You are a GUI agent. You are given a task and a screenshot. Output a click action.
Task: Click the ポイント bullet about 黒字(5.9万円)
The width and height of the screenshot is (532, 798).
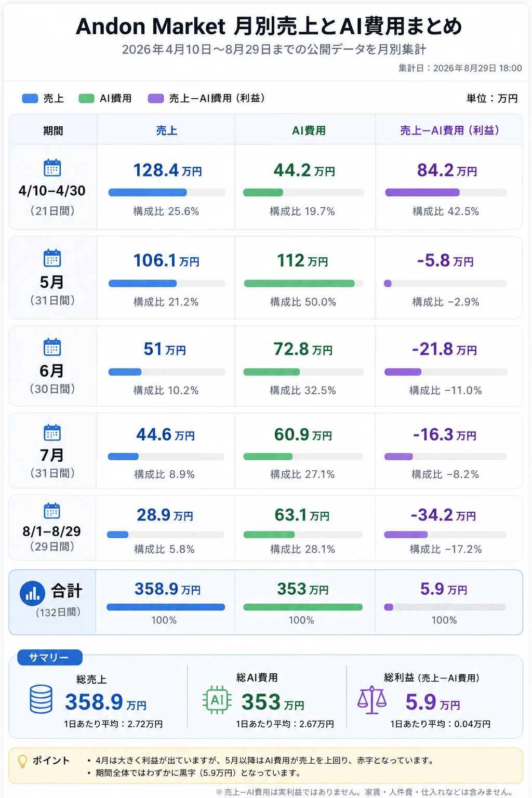tap(194, 773)
